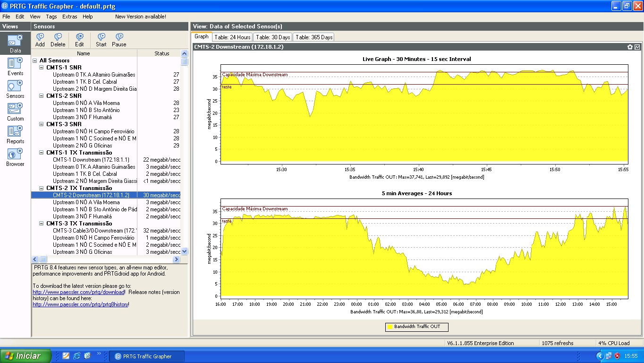Switch to the Graph tab
The height and width of the screenshot is (363, 644).
[202, 36]
